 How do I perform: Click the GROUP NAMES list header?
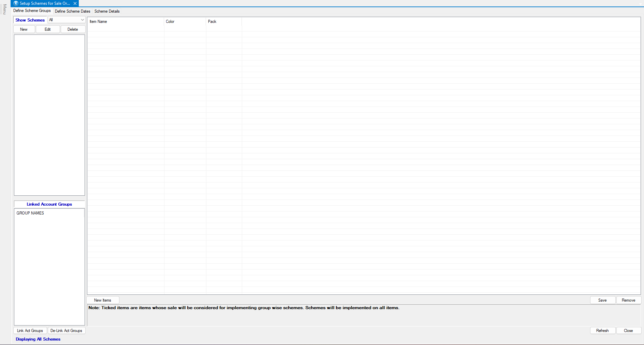(x=30, y=213)
